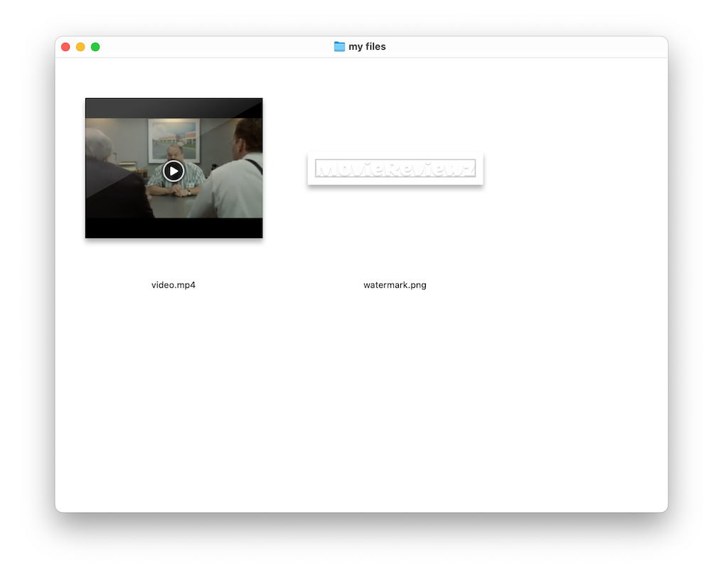Click the "my files" window title text
This screenshot has height=566, width=728.
click(367, 47)
